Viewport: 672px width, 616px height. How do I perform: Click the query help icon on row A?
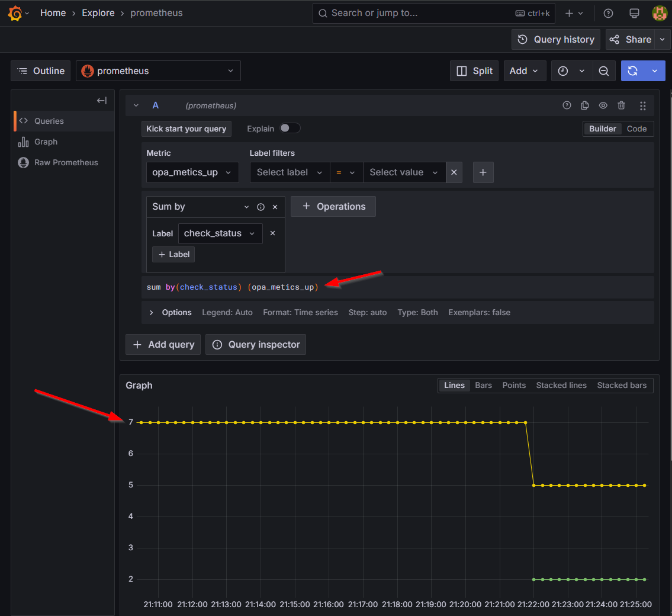(567, 105)
